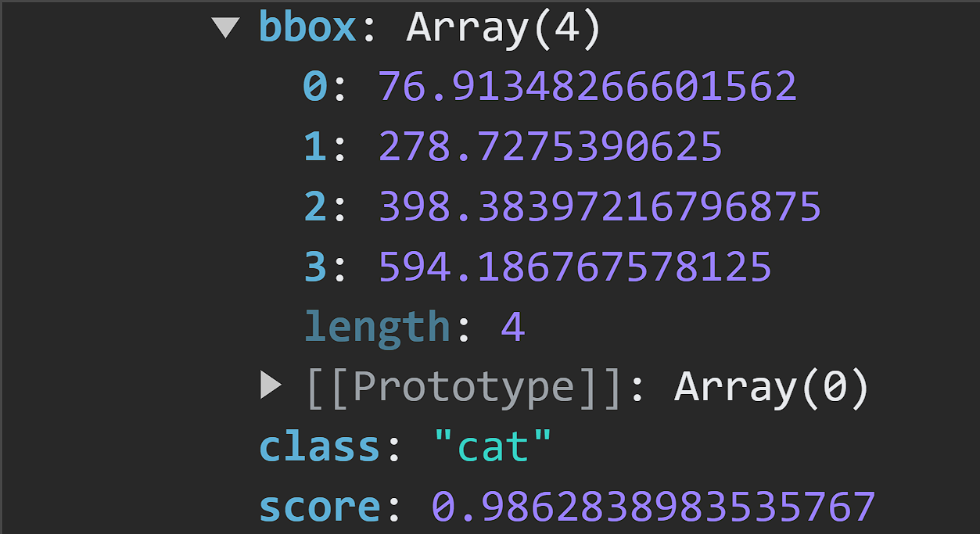Expand the [[Prototype]] disclosure arrow
This screenshot has height=534, width=980.
pyautogui.click(x=271, y=385)
